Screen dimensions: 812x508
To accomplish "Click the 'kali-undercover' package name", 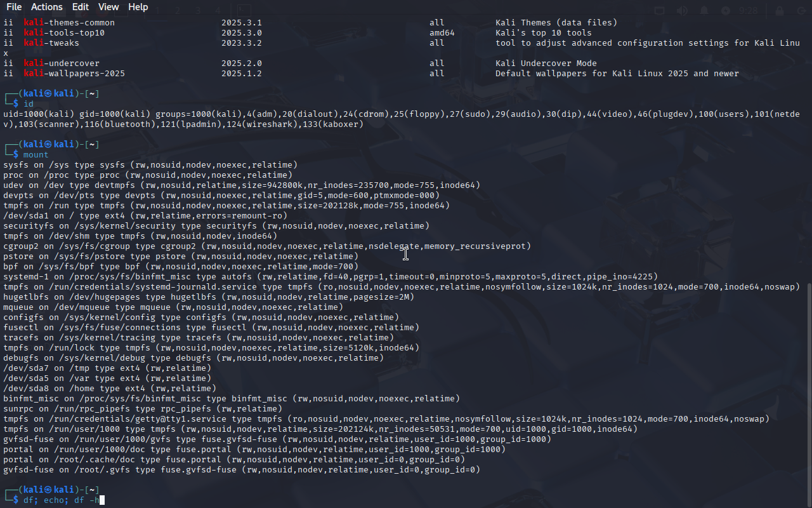I will (x=62, y=63).
